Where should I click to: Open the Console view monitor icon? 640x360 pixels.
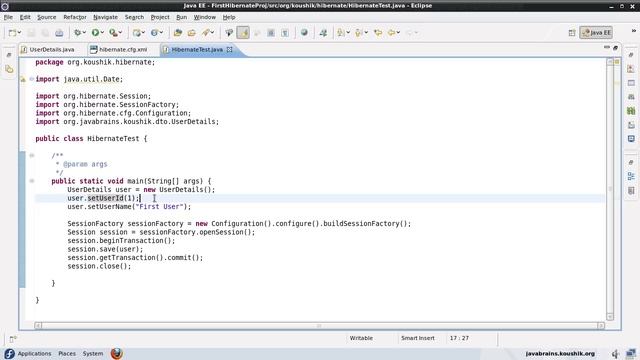(x=631, y=139)
